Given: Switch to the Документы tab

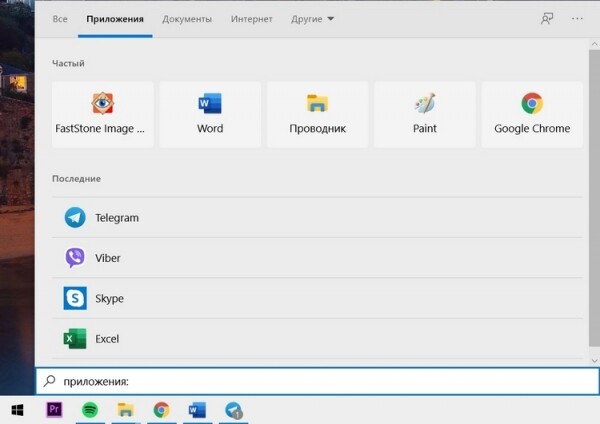Looking at the screenshot, I should (x=186, y=19).
